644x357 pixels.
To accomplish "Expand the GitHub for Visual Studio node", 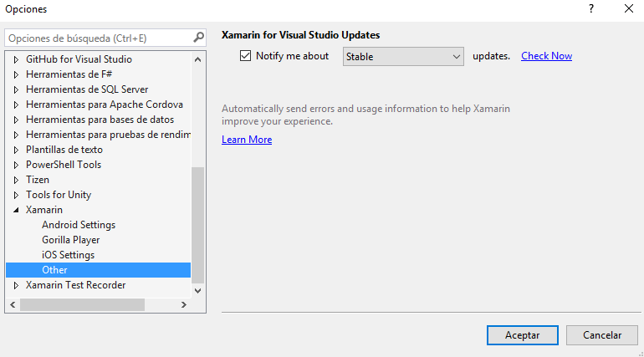I will point(16,59).
